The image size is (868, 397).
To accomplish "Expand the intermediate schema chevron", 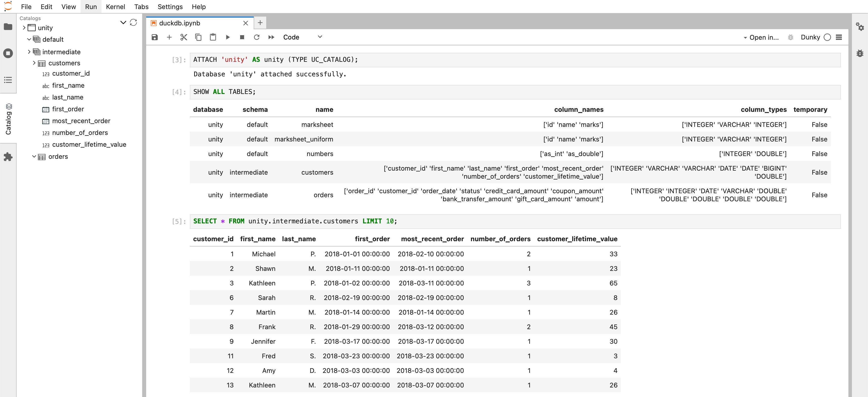I will 29,52.
